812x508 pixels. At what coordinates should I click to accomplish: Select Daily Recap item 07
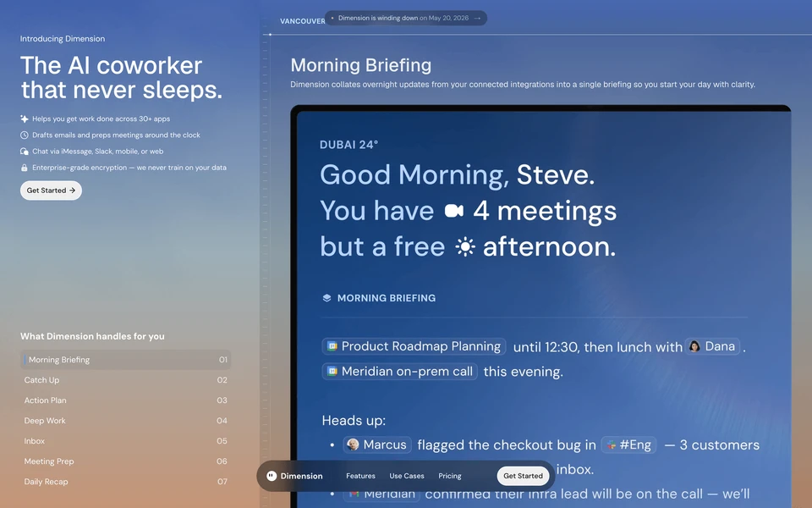click(125, 482)
